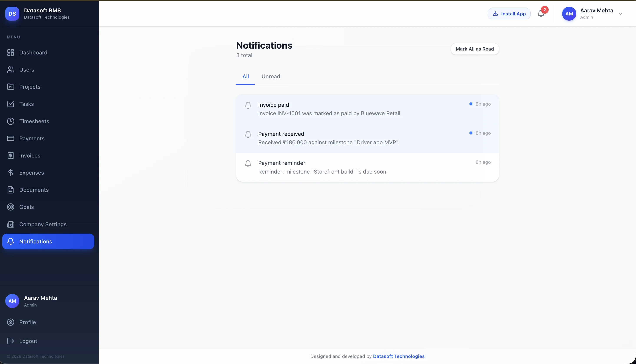This screenshot has height=364, width=636.
Task: Switch to the Unread tab
Action: click(x=271, y=77)
